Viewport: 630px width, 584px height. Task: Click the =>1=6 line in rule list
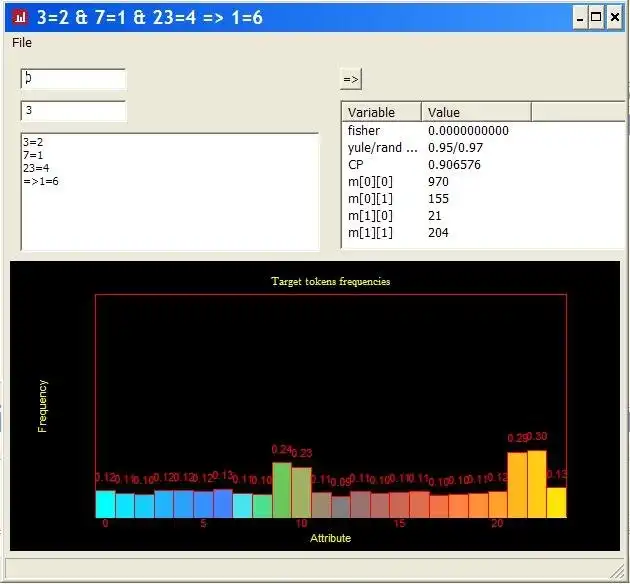tap(41, 182)
